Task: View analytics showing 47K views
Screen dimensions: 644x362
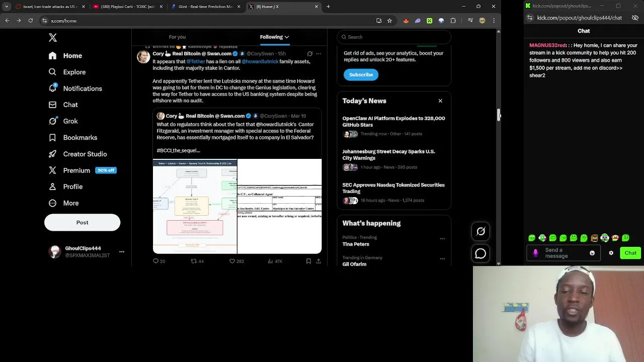Action: point(275,261)
